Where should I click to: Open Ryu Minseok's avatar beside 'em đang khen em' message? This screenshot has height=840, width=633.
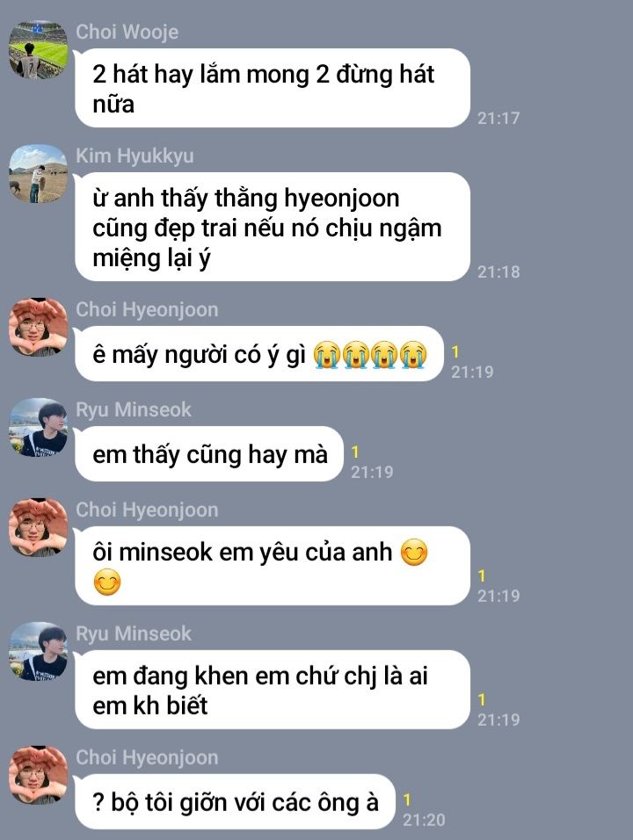pyautogui.click(x=38, y=651)
